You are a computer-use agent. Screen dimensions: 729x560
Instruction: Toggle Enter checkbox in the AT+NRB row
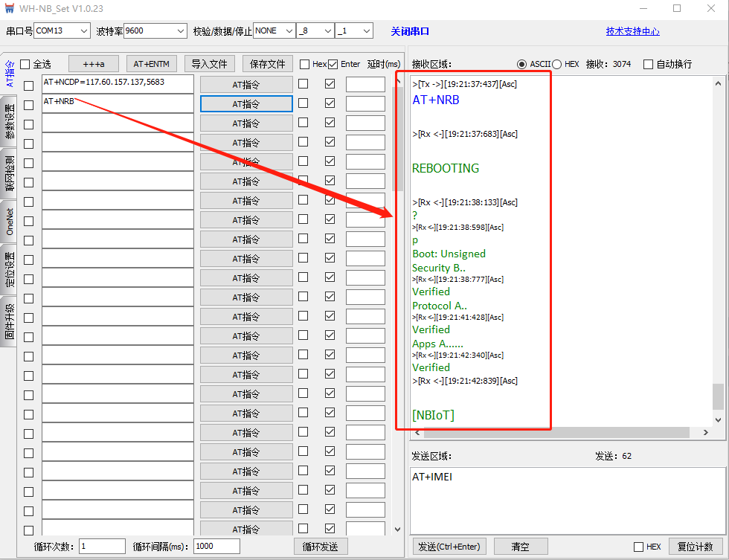[330, 103]
